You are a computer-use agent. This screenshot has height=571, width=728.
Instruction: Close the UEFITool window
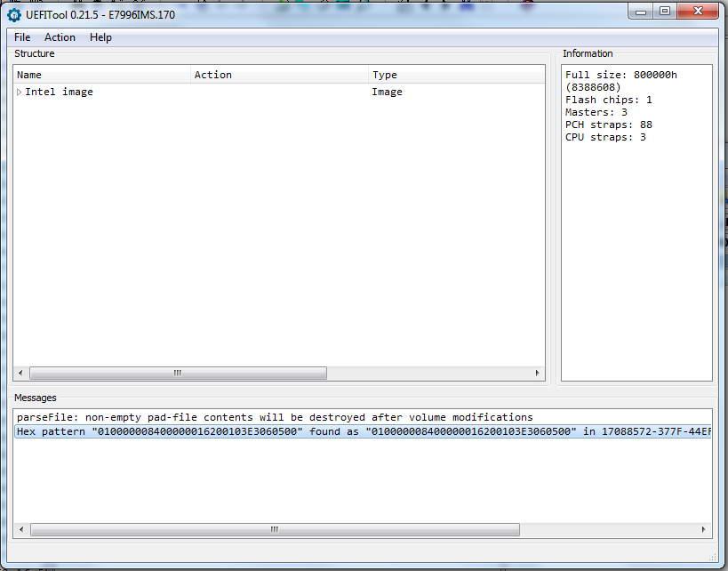click(698, 12)
